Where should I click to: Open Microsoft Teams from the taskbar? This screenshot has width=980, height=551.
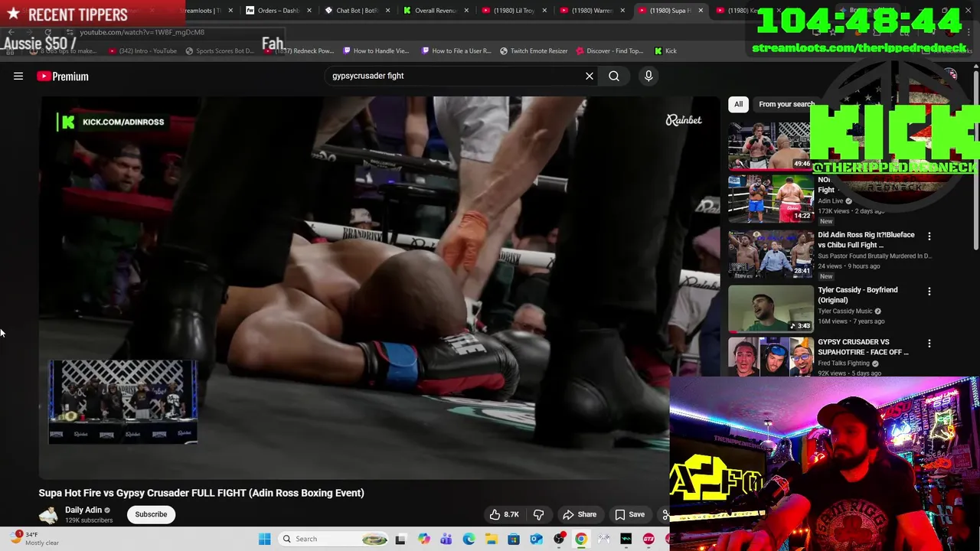(x=446, y=539)
